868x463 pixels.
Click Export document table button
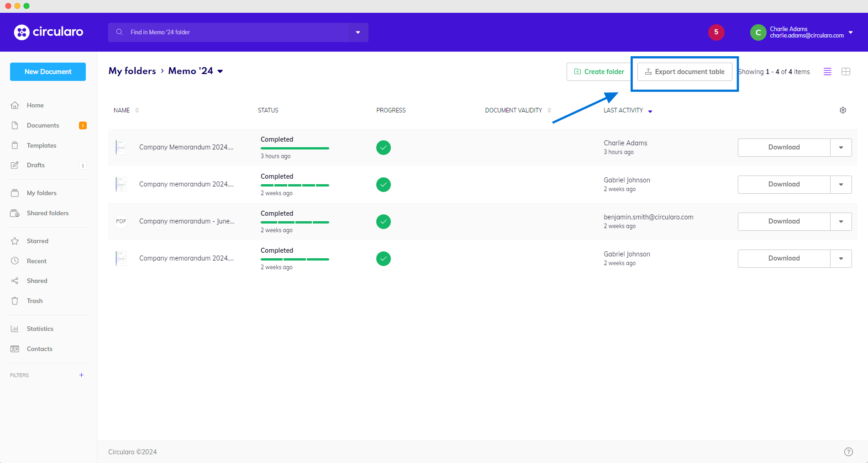click(x=684, y=72)
